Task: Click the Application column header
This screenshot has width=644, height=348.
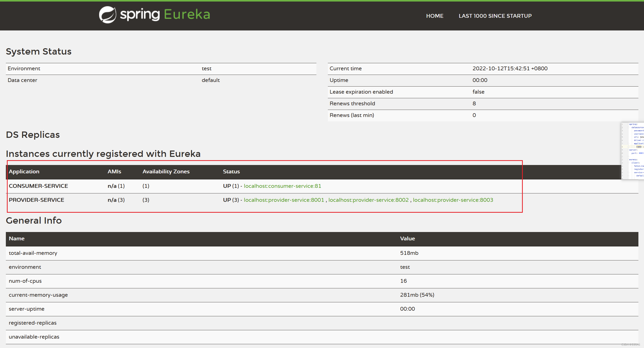Action: click(x=24, y=172)
